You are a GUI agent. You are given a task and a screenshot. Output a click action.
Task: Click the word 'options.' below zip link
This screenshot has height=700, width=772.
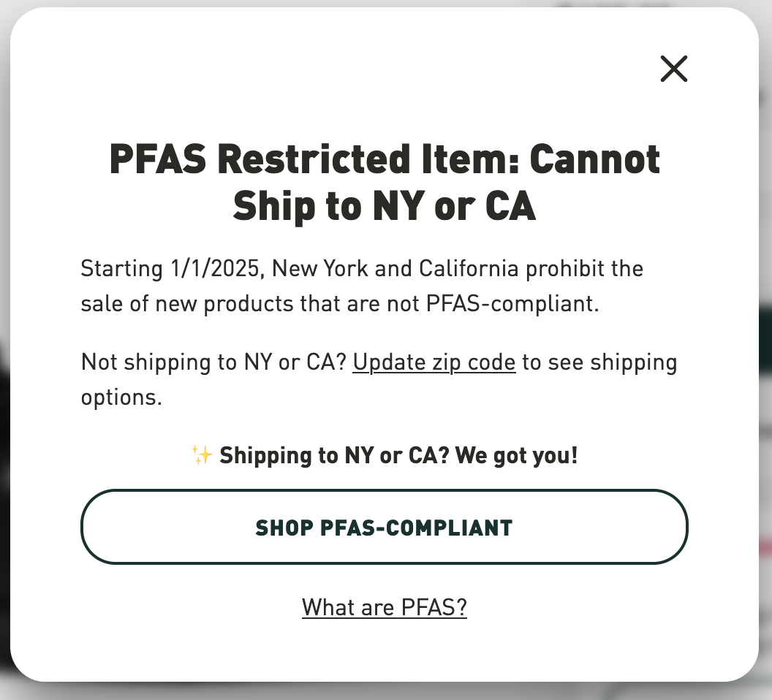[121, 397]
